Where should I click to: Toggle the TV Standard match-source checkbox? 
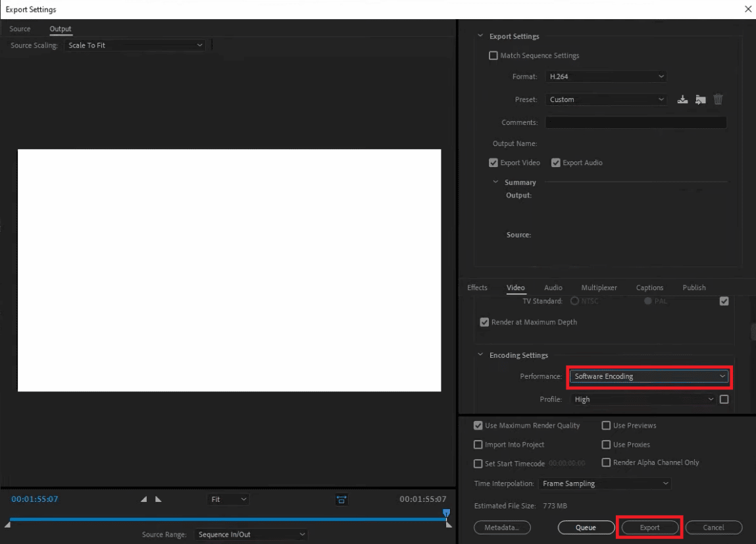pyautogui.click(x=724, y=301)
